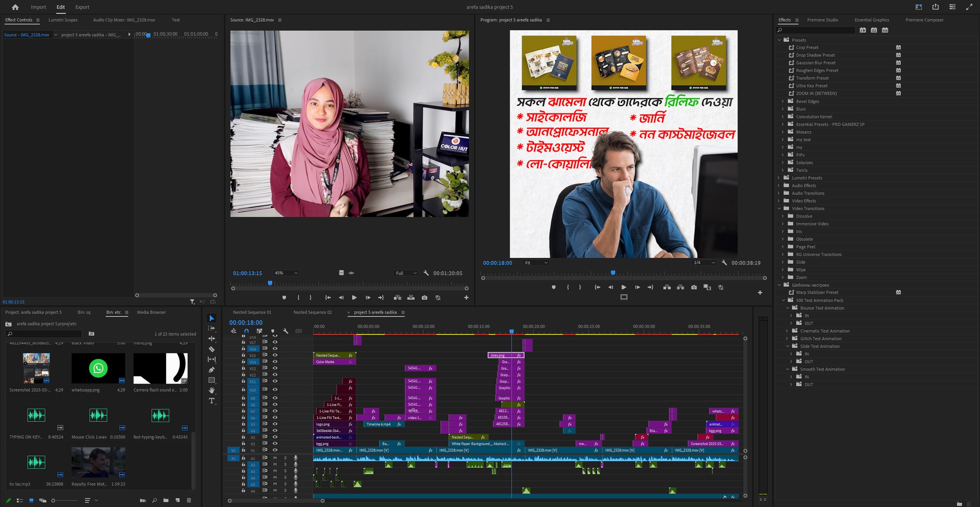Toggle Proxies button in Program monitor
Viewport: 980px width, 507px height.
click(721, 287)
